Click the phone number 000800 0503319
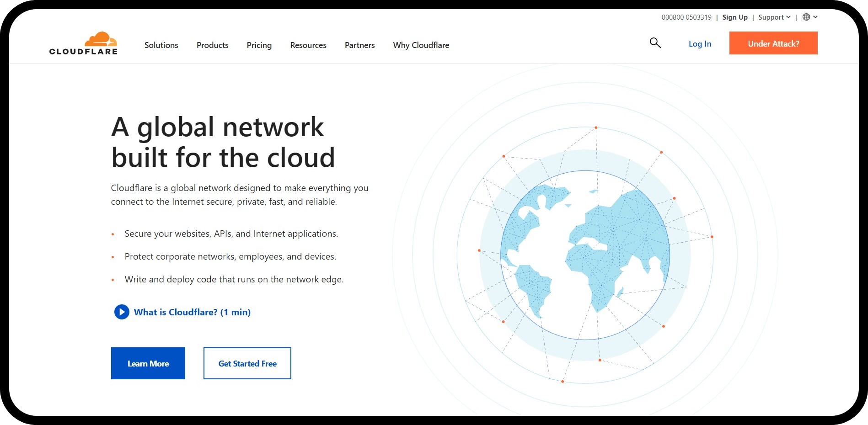The height and width of the screenshot is (425, 868). click(x=686, y=17)
